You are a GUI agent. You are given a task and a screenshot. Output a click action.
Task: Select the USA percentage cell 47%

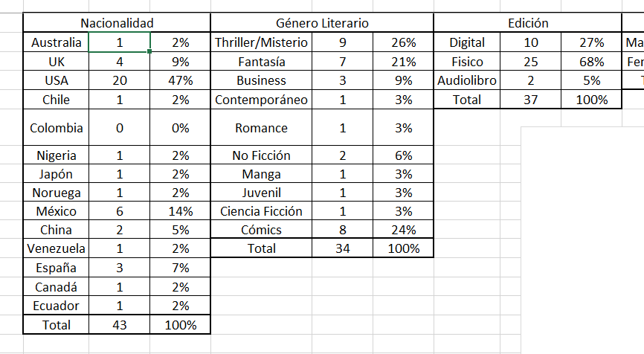point(180,80)
